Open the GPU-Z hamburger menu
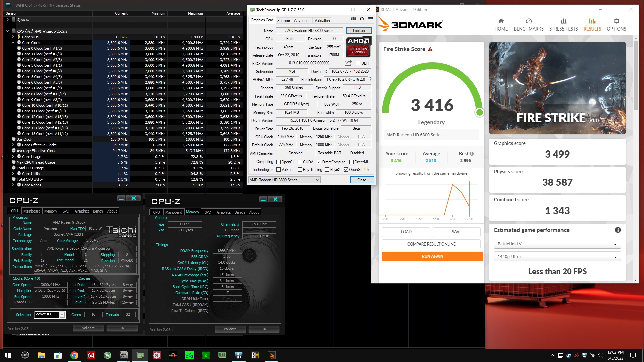644x362 pixels. [x=370, y=19]
